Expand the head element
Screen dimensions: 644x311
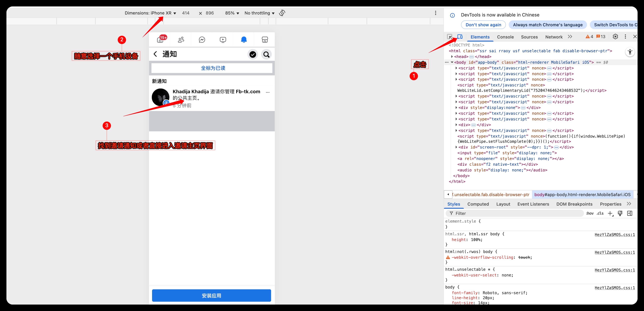coord(452,57)
